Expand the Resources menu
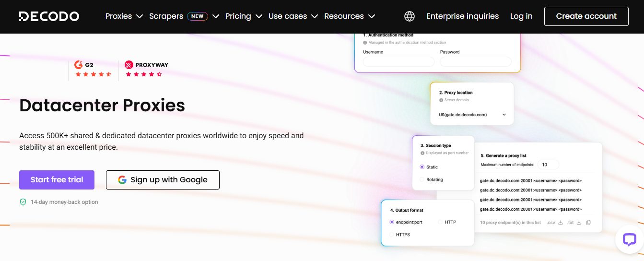 [x=350, y=16]
